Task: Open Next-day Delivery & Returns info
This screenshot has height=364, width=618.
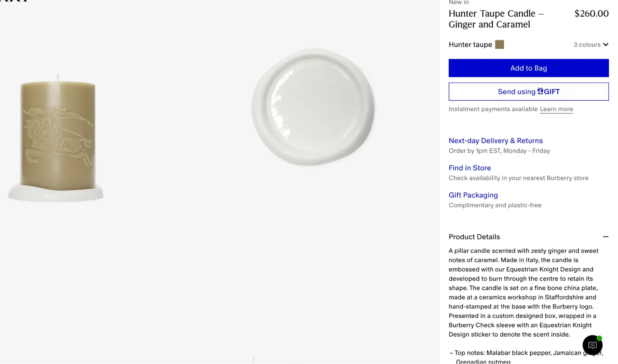Action: click(495, 141)
